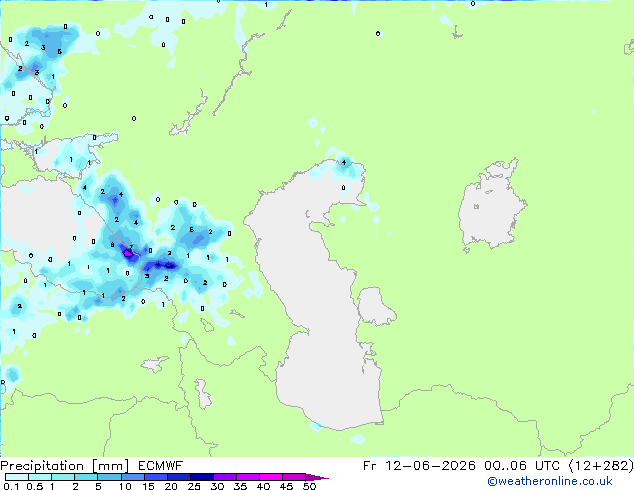Select the 0.5–1 mm legend color swatch
This screenshot has height=490, width=634.
(40, 477)
